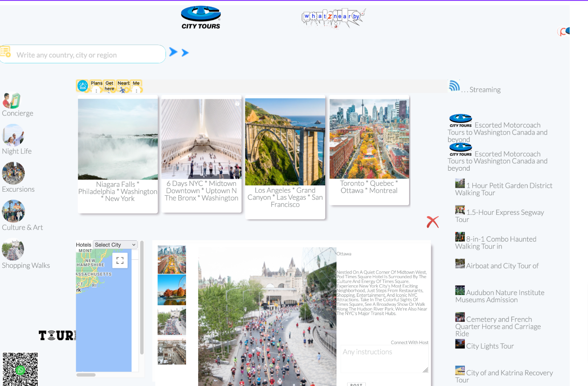588x386 pixels.
Task: Click the country, city or region search field
Action: coord(85,55)
